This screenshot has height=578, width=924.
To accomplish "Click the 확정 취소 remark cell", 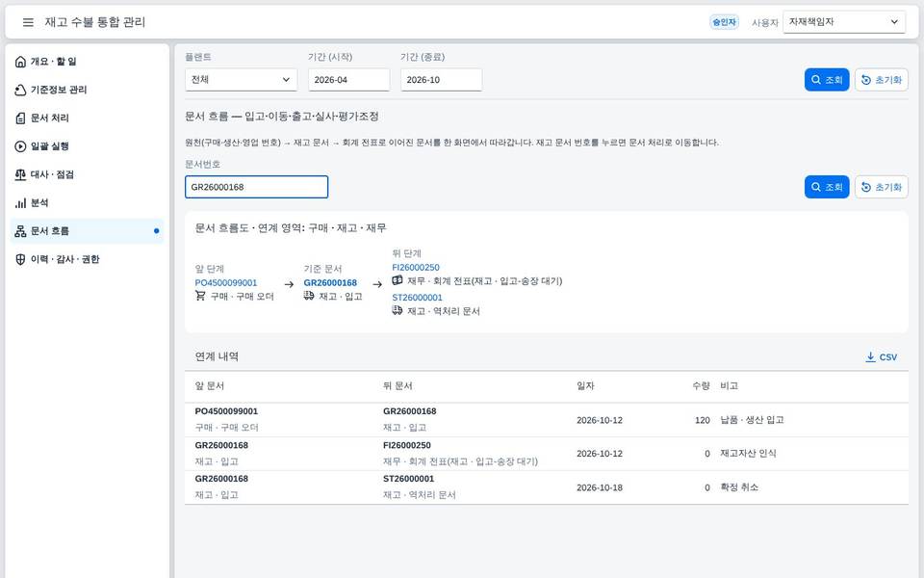I will [x=739, y=487].
